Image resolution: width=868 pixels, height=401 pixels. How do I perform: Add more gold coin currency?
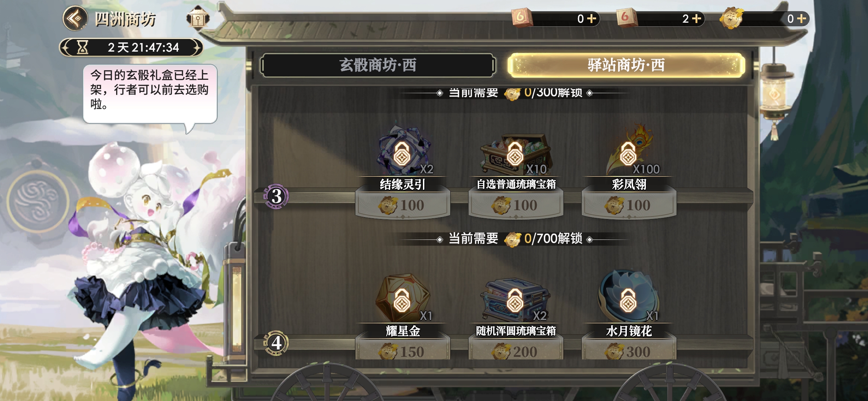pos(802,19)
